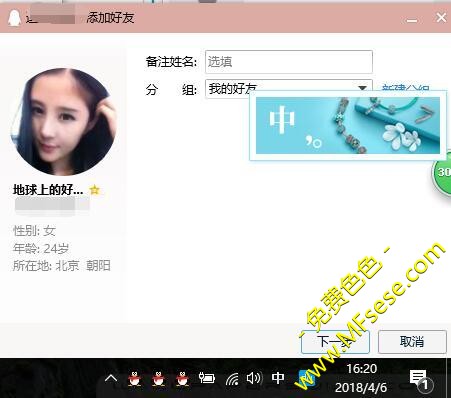
Task: Click the first QQ penguin tray icon
Action: (x=134, y=378)
